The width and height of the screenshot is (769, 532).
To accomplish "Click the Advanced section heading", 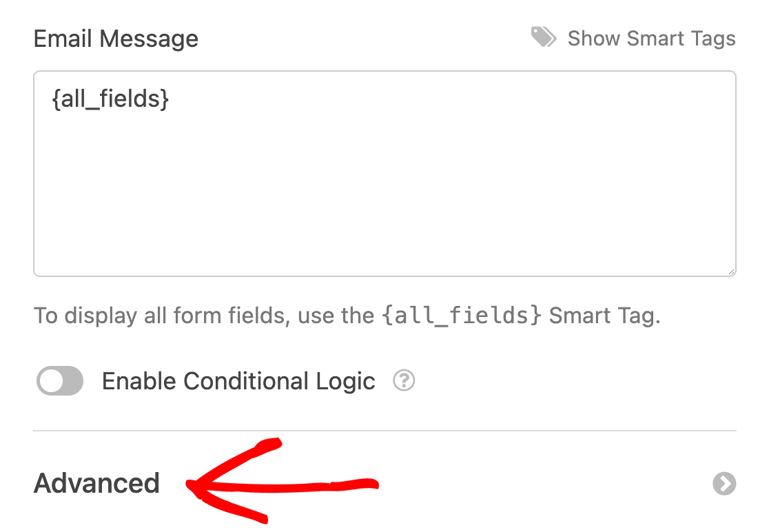I will click(96, 483).
